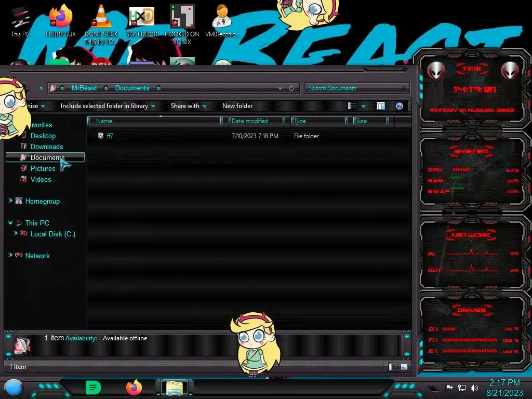Click the File Explorer taskbar button

point(175,388)
